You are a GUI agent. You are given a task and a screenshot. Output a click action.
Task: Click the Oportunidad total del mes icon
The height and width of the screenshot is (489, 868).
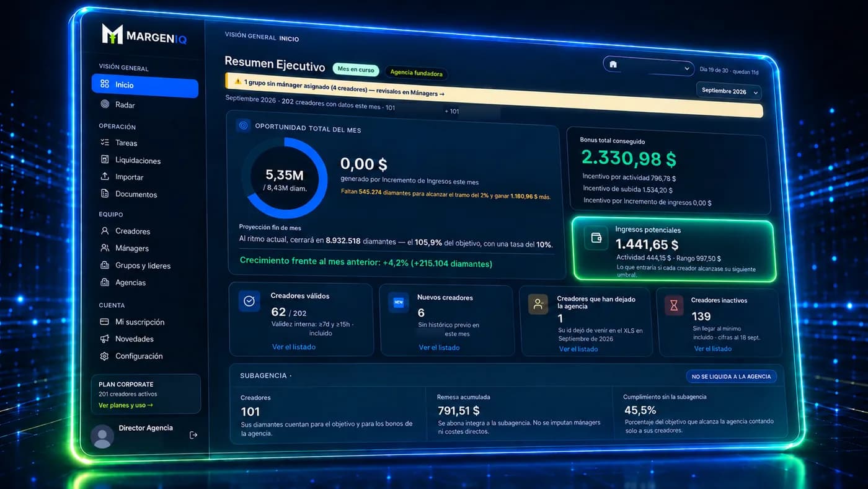[243, 125]
